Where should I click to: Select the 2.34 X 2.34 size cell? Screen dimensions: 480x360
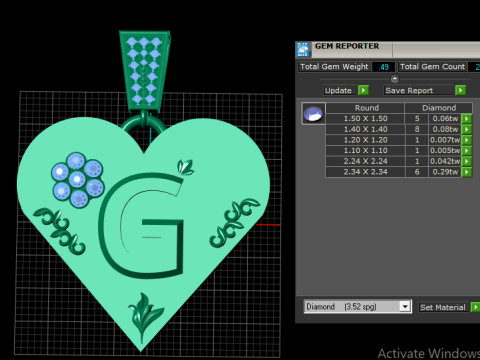365,172
